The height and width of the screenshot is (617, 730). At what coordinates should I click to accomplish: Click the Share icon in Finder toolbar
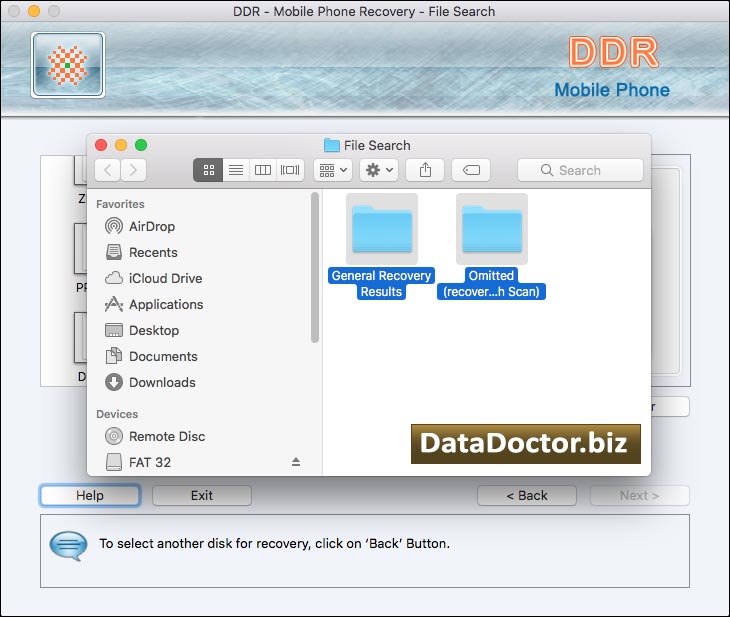pos(425,170)
